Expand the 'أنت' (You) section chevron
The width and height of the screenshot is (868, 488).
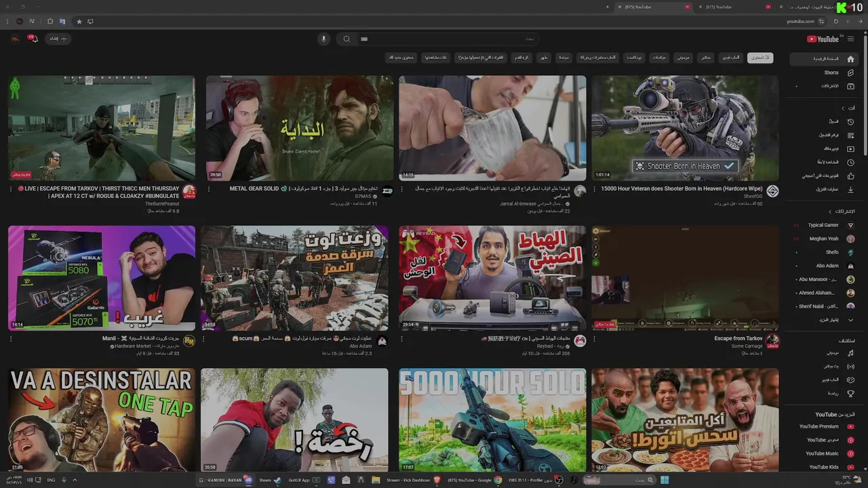pyautogui.click(x=844, y=108)
